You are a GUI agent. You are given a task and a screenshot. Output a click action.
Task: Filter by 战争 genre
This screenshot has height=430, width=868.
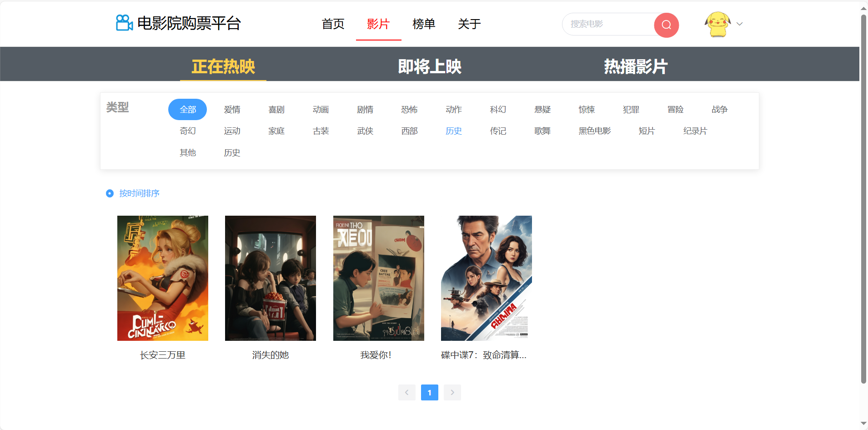point(720,110)
